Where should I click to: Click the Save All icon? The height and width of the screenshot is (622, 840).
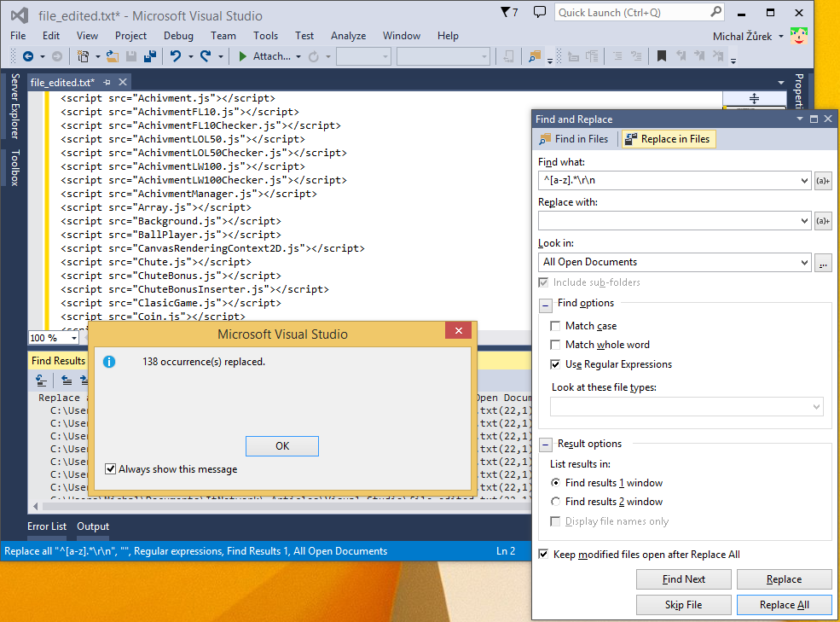tap(151, 57)
